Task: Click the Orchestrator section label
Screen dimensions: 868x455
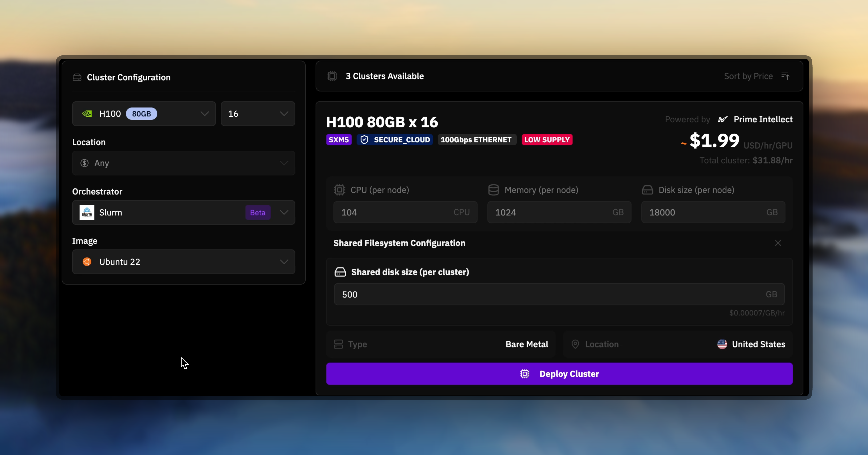Action: pos(97,191)
